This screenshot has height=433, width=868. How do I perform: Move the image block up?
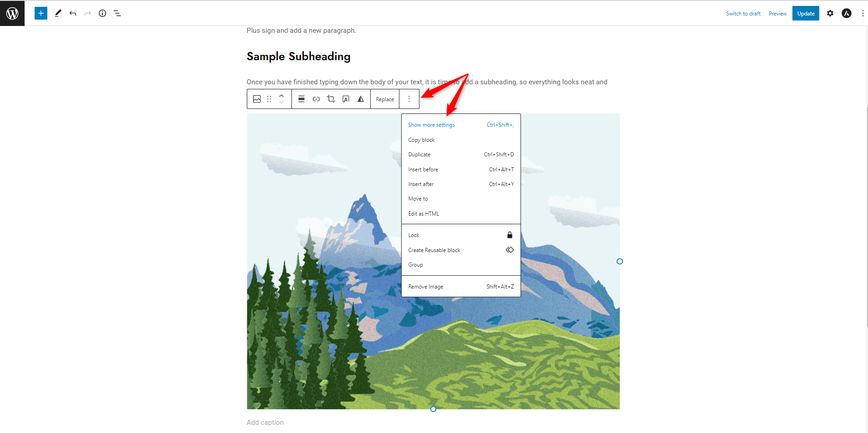[281, 95]
